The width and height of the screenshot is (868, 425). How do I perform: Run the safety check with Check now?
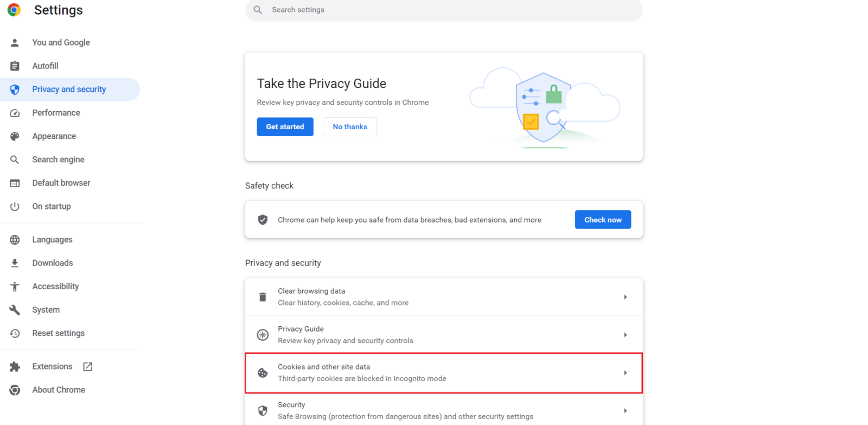[x=603, y=219]
